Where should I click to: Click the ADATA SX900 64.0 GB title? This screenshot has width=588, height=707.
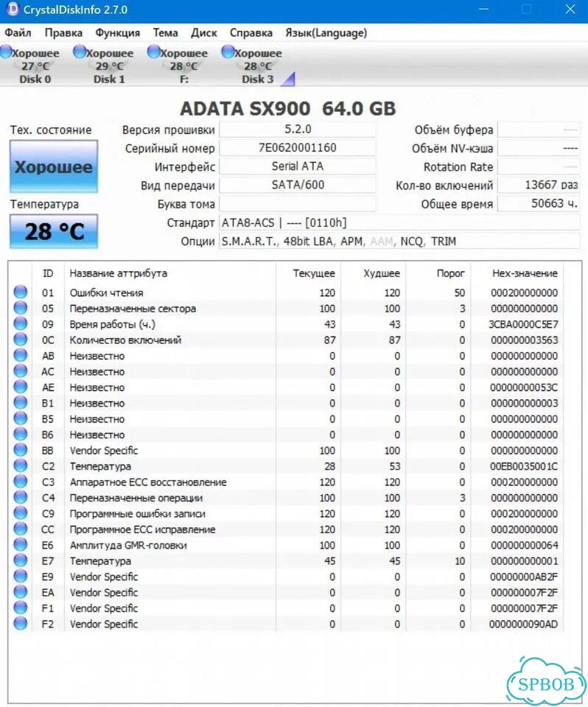tap(288, 109)
